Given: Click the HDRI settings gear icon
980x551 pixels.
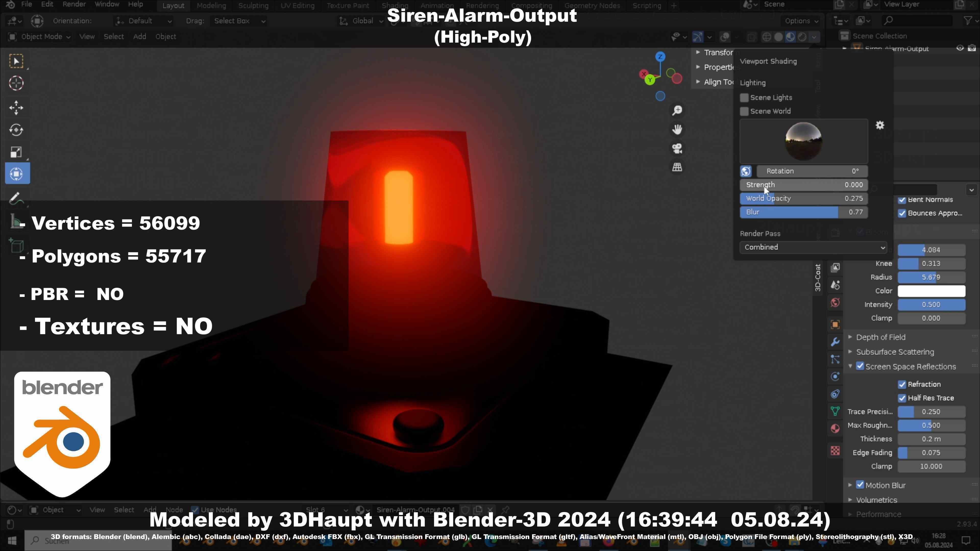Looking at the screenshot, I should click(x=880, y=125).
